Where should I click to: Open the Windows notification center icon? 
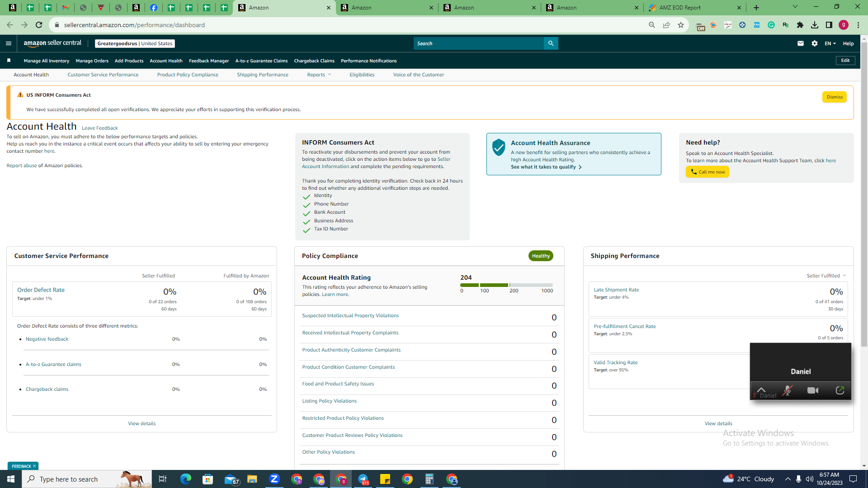coord(854,479)
